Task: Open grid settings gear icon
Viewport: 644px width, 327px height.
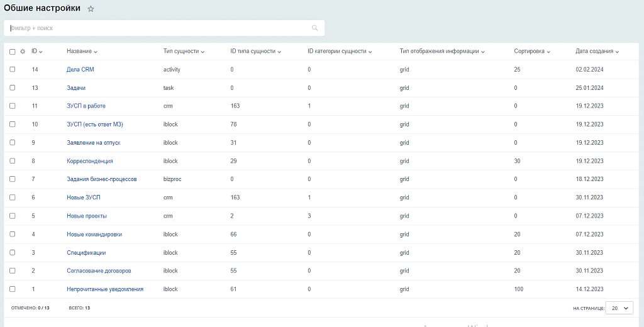Action: point(23,52)
